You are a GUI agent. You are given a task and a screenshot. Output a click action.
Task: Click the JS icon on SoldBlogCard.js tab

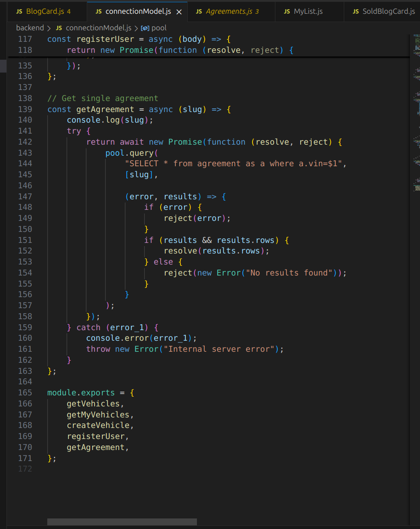coord(356,11)
